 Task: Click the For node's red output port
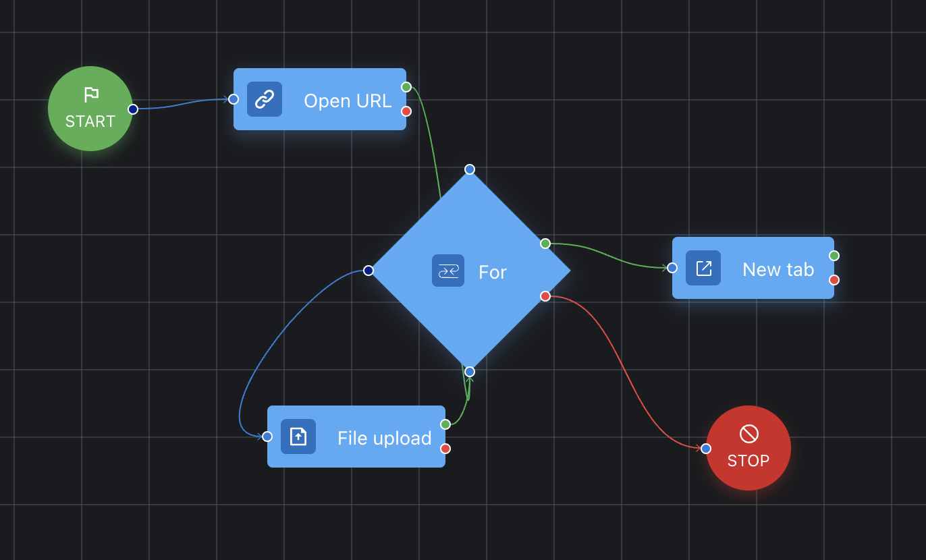pyautogui.click(x=545, y=296)
